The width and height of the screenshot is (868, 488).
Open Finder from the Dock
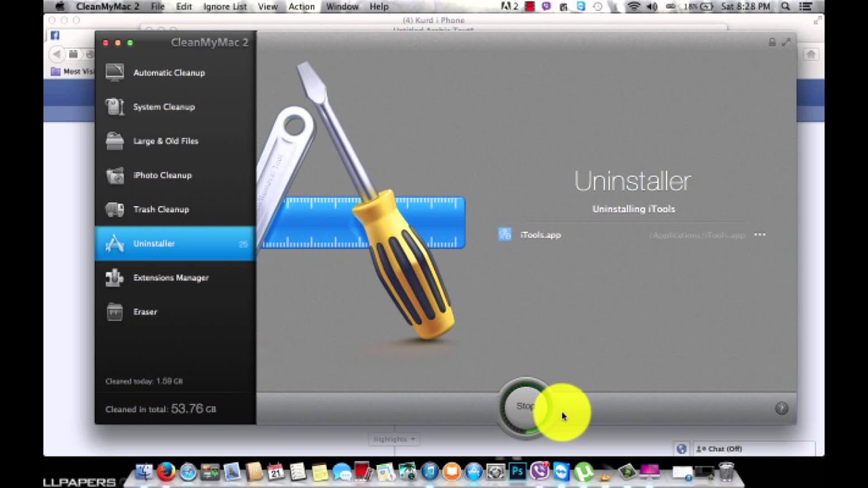(x=144, y=472)
